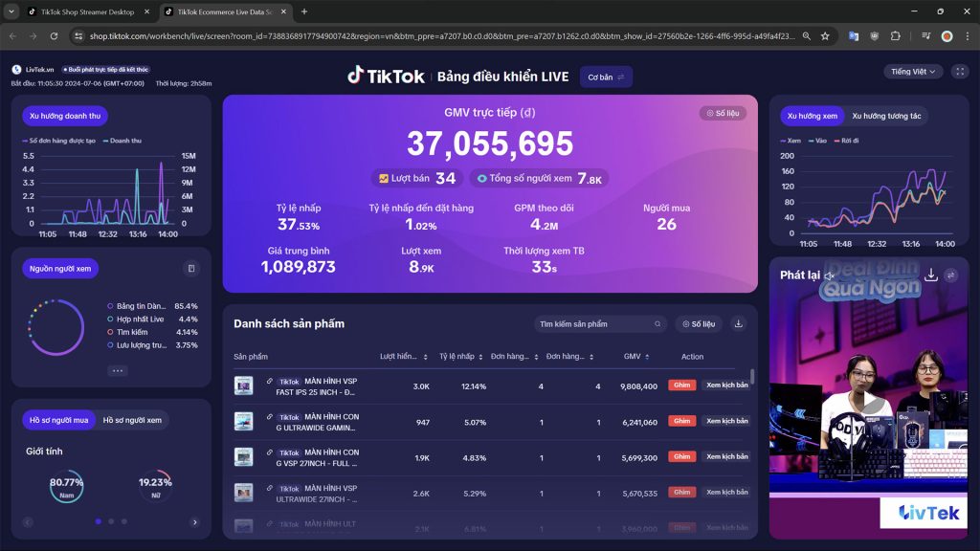Select Xu hướng xem tab
The image size is (980, 551).
[812, 116]
